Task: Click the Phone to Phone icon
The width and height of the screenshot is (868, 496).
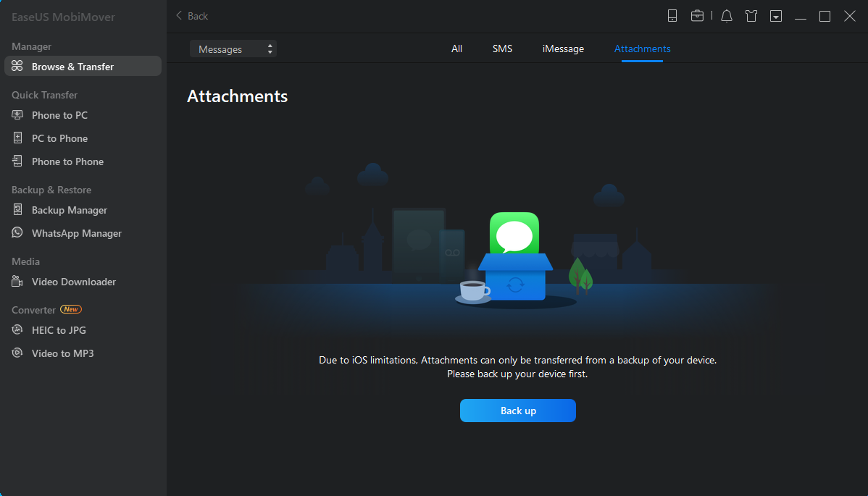Action: point(17,161)
